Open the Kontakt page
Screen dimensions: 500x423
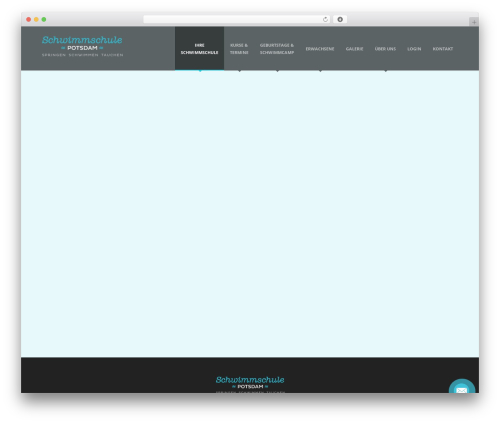coord(443,49)
